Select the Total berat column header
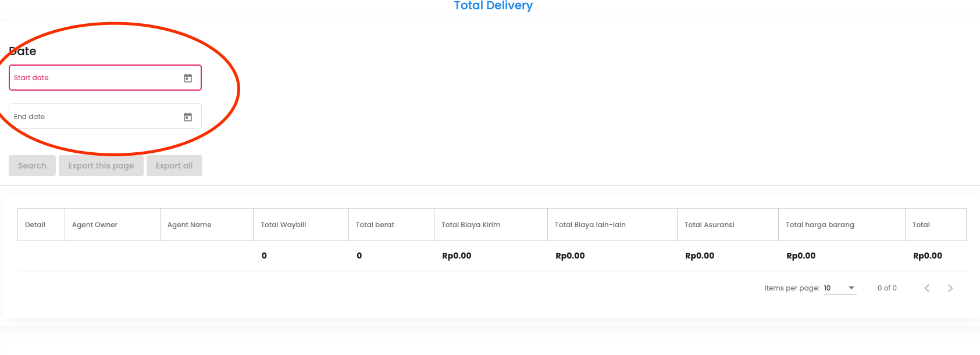980x355 pixels. click(x=375, y=225)
